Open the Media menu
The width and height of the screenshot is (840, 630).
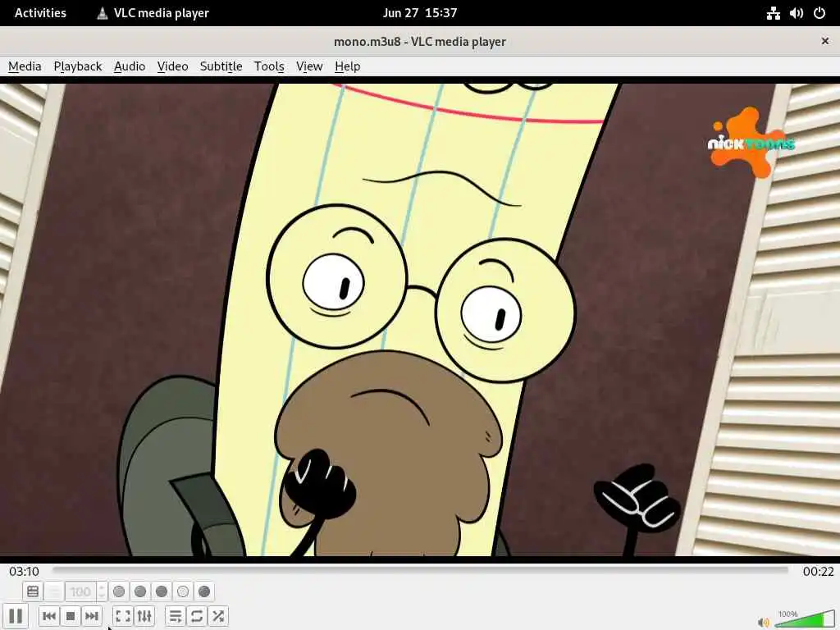tap(25, 66)
